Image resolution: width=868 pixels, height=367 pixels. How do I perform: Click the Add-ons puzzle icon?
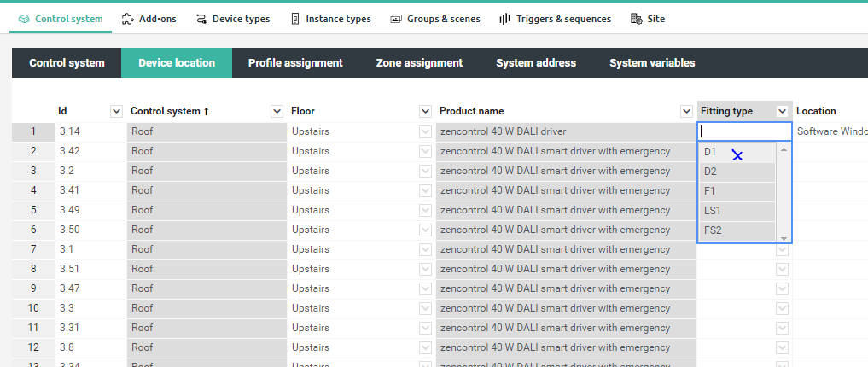click(x=128, y=19)
